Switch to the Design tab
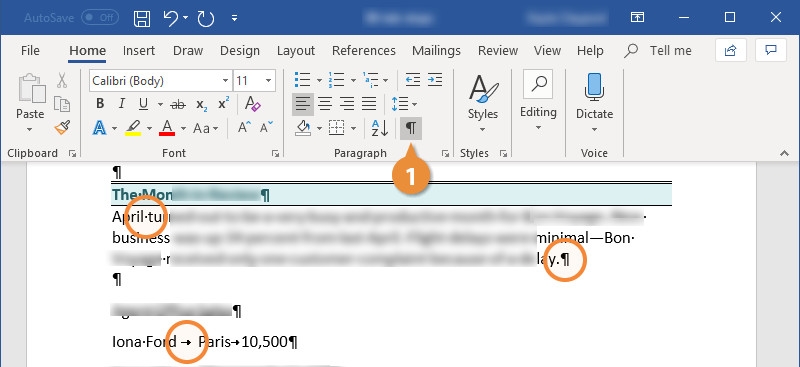The width and height of the screenshot is (800, 367). 240,51
